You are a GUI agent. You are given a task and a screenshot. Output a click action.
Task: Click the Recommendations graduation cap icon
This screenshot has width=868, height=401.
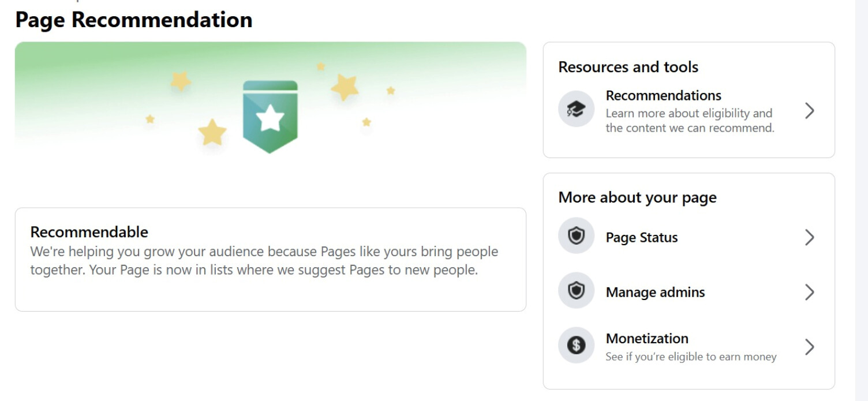pos(576,108)
